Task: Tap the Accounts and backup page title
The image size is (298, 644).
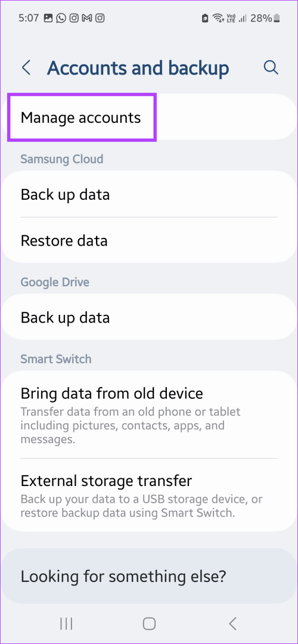Action: [x=138, y=68]
